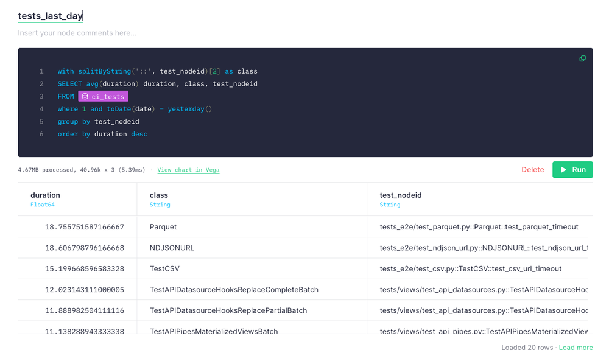Screen dimensions: 609x364
Task: Copy the SQL query with the copy icon
Action: tap(582, 58)
